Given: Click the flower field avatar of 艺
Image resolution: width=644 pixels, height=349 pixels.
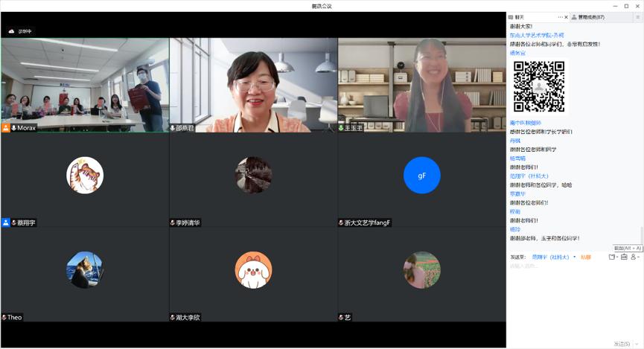Looking at the screenshot, I should (422, 270).
